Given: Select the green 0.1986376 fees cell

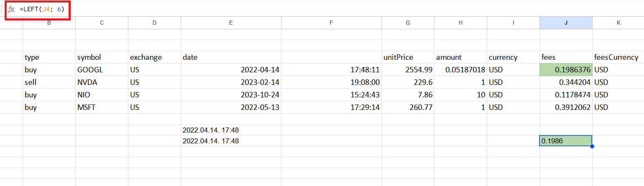Looking at the screenshot, I should [x=566, y=70].
